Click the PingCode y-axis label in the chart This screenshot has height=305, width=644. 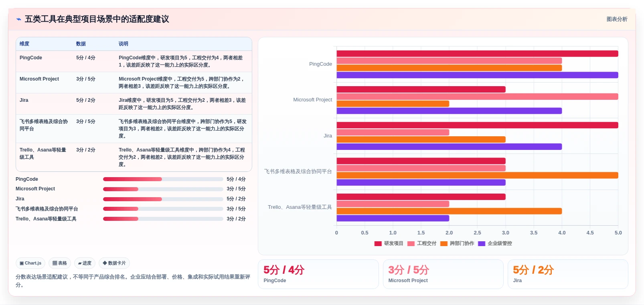coord(320,64)
